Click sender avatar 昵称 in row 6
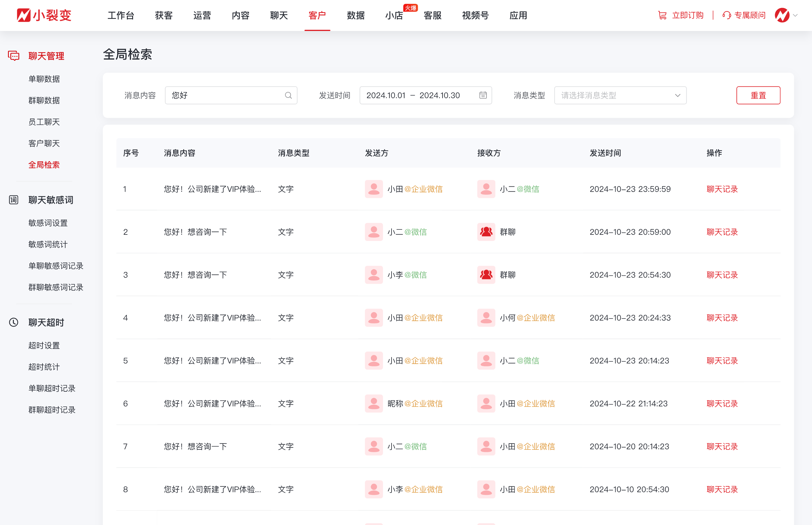This screenshot has width=812, height=525. pyautogui.click(x=374, y=404)
